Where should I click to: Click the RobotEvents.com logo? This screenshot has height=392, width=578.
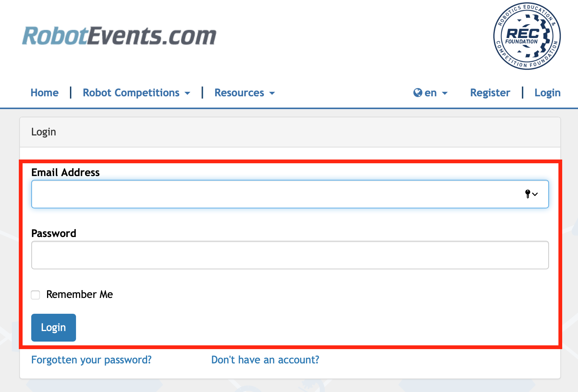pyautogui.click(x=119, y=36)
